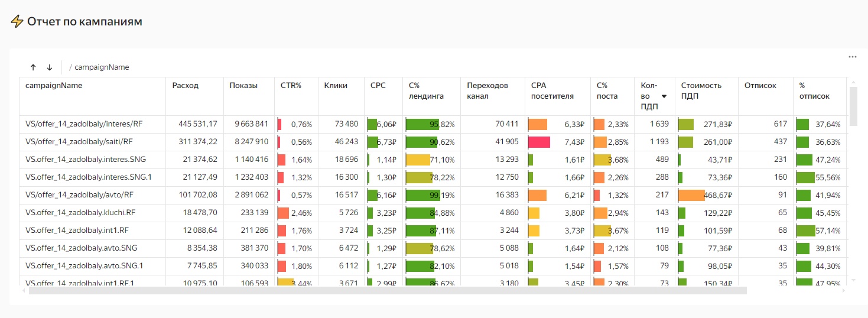This screenshot has height=318, width=868.
Task: Click the landing conversion cell 71,10%
Action: pyautogui.click(x=432, y=160)
